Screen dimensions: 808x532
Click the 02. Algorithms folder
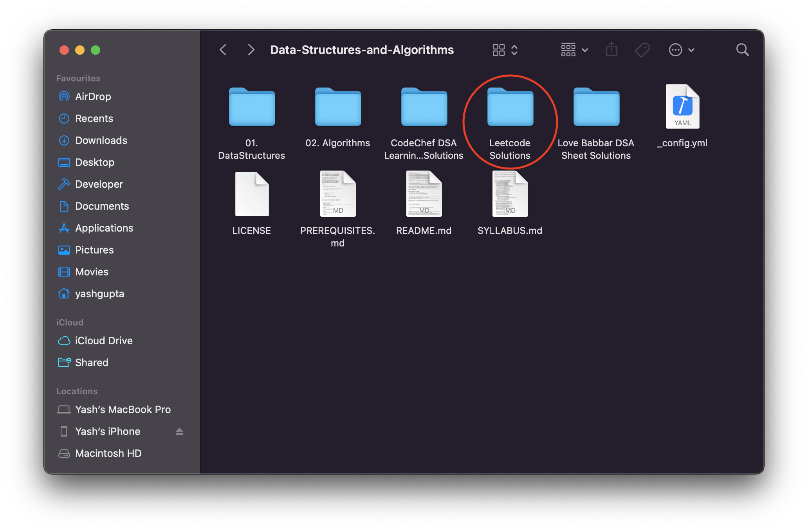tap(338, 108)
